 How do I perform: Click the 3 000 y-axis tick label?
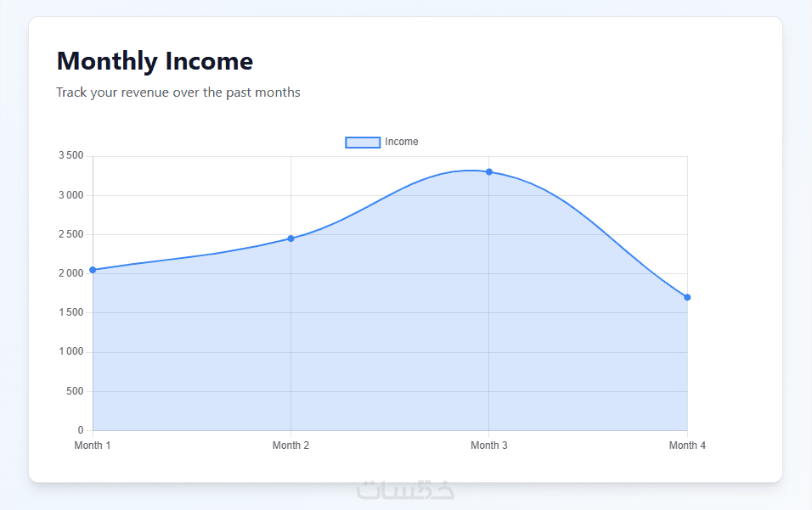pos(71,195)
